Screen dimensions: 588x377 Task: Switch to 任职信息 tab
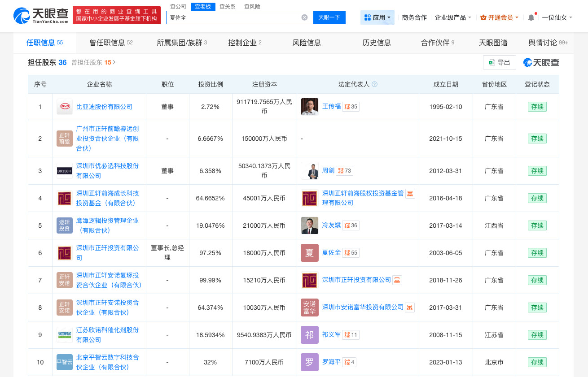44,43
